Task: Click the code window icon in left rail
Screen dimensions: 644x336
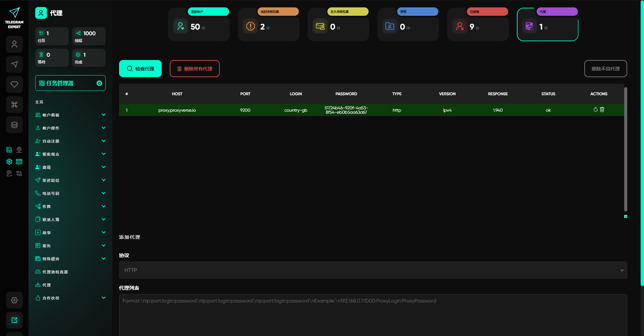Action: tap(19, 162)
